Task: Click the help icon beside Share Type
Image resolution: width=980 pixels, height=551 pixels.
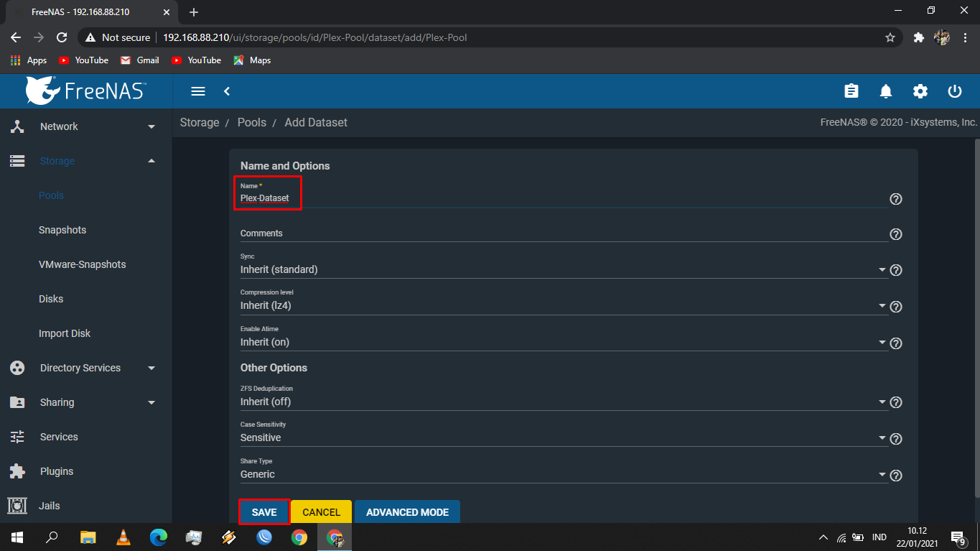Action: tap(895, 476)
